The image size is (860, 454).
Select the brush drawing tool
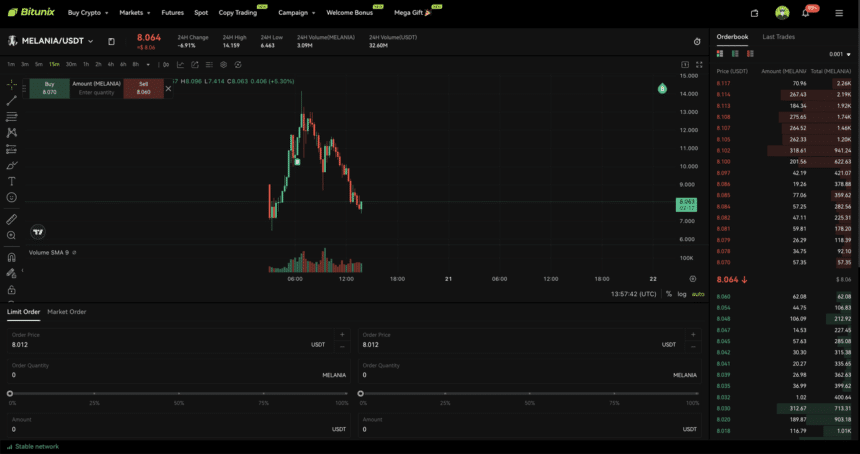pos(12,165)
